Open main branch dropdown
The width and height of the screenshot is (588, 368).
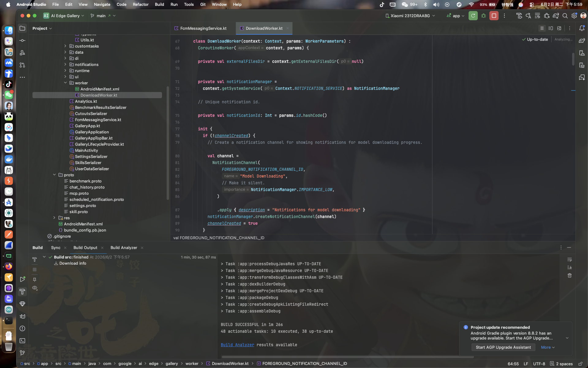(x=103, y=16)
